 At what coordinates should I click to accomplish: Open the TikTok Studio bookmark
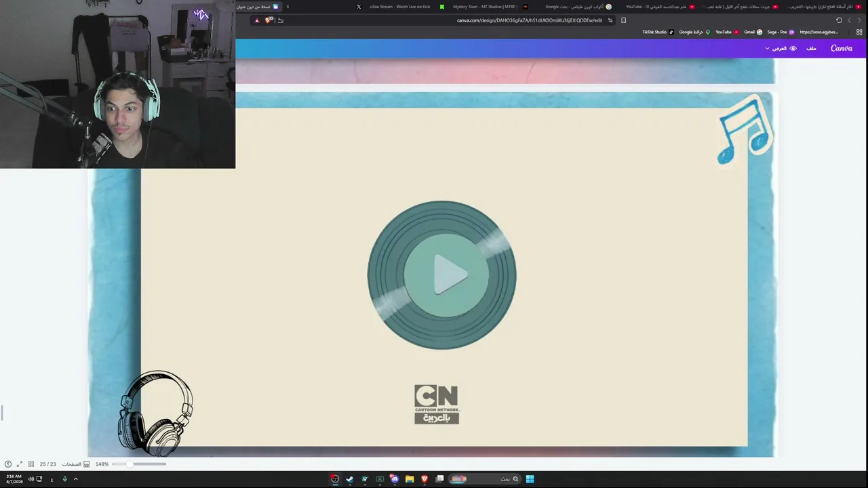(x=658, y=32)
